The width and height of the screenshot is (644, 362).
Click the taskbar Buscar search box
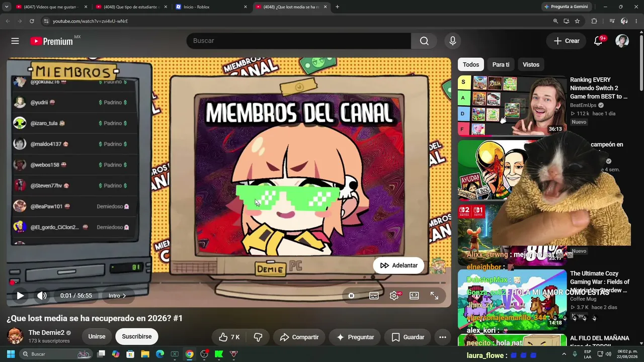click(x=56, y=354)
